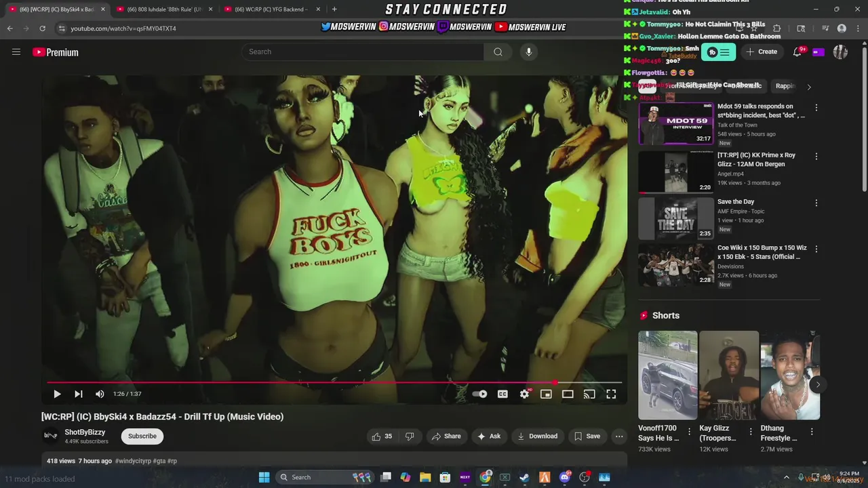
Task: Mute the video volume
Action: pos(100,394)
